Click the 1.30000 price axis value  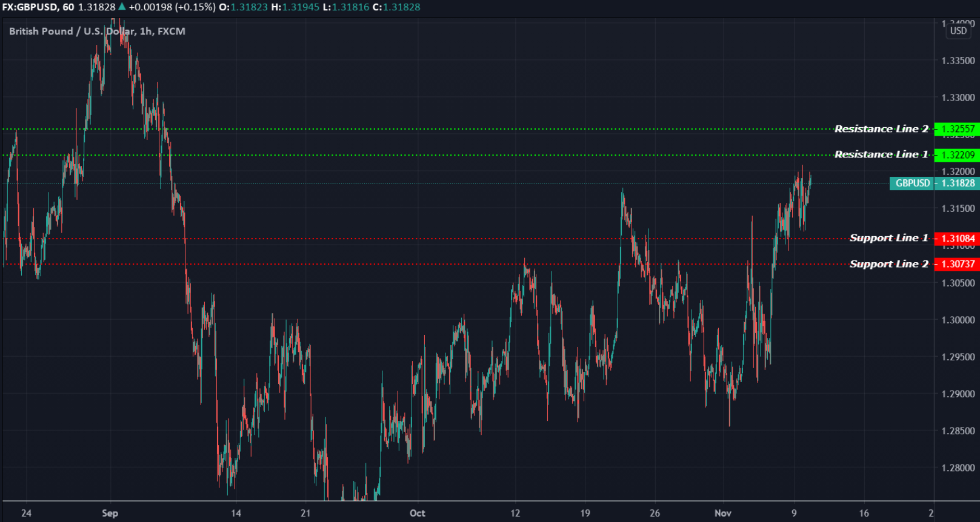coord(958,320)
